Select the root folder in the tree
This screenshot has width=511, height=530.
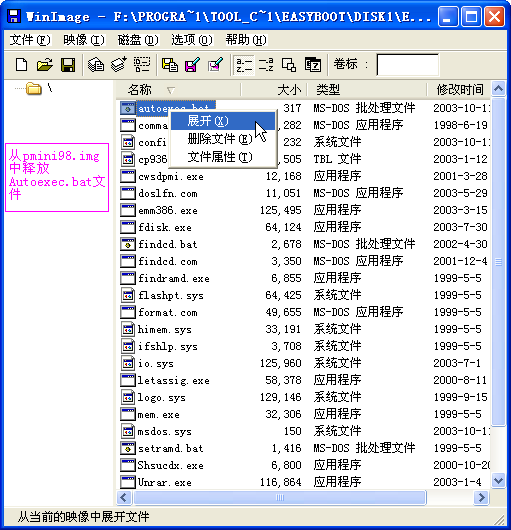click(x=34, y=89)
